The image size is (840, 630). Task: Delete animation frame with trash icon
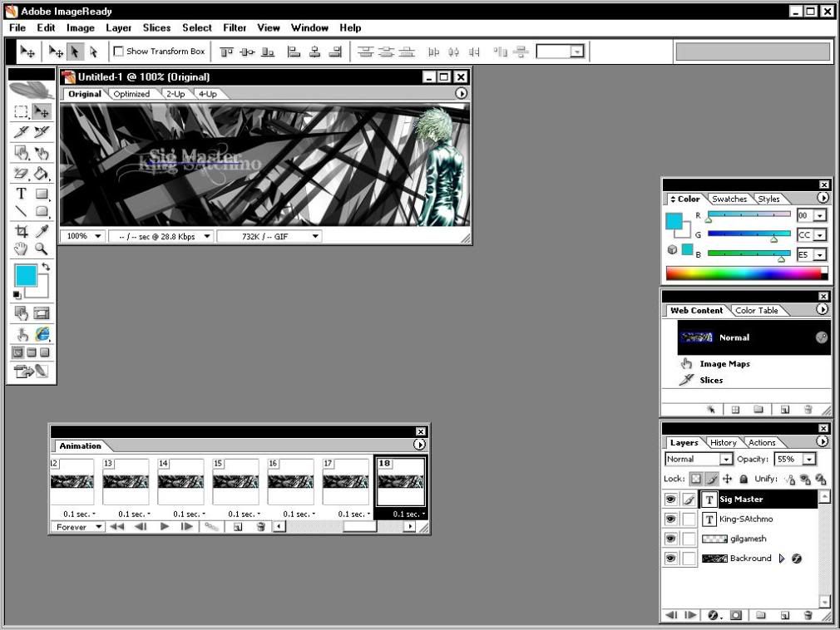coord(261,527)
